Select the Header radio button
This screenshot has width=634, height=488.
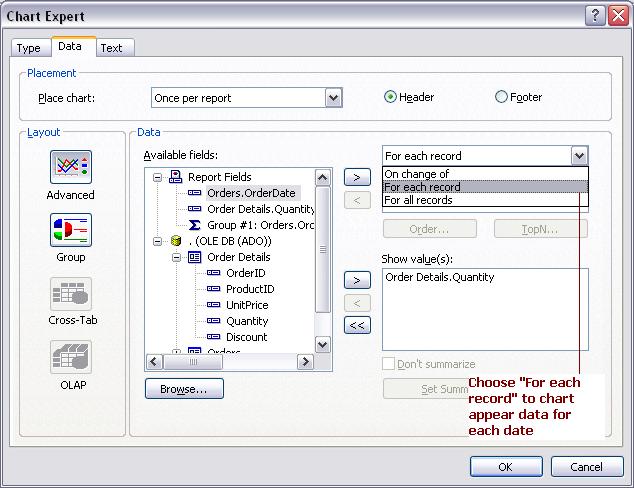390,97
